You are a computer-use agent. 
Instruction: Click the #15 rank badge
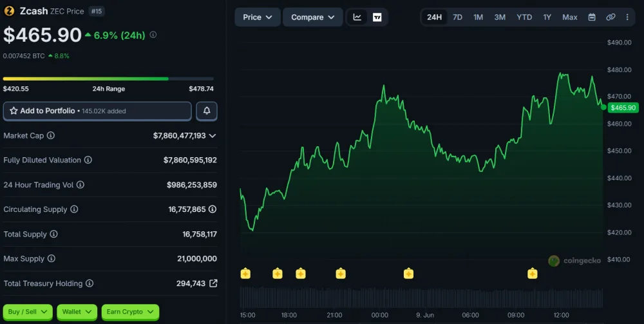coord(97,11)
